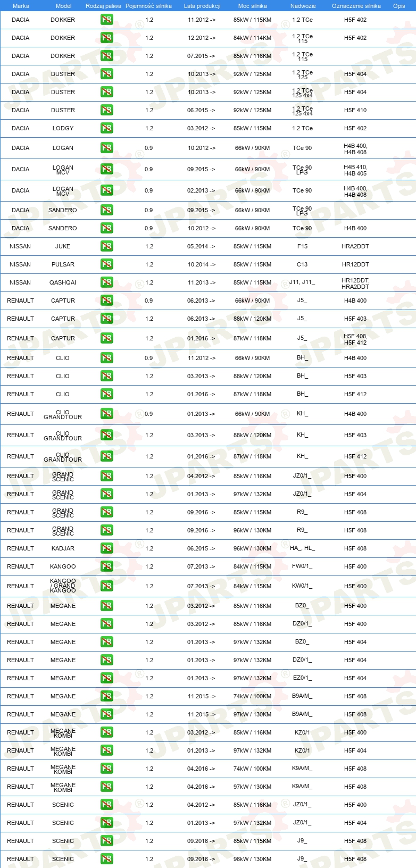The height and width of the screenshot is (868, 416).
Task: Click the fuel icon in the Megane Kombi K9A/M_ 97kW row
Action: (x=107, y=787)
